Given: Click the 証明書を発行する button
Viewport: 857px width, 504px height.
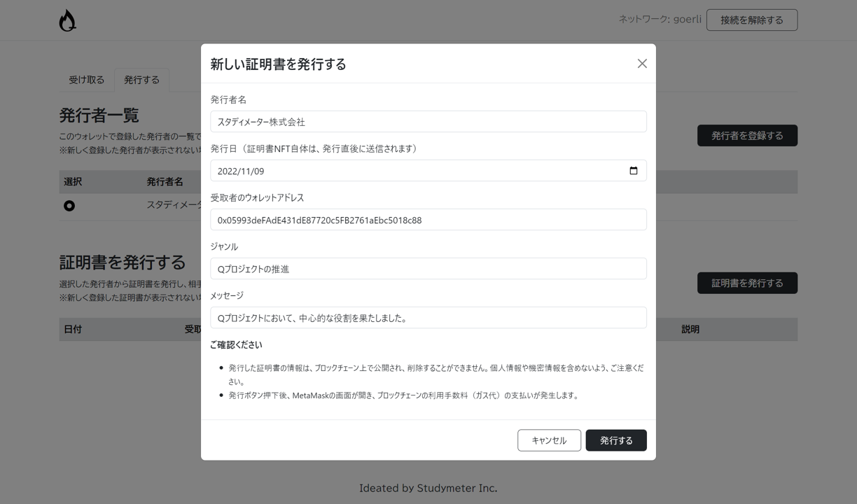Looking at the screenshot, I should click(747, 283).
